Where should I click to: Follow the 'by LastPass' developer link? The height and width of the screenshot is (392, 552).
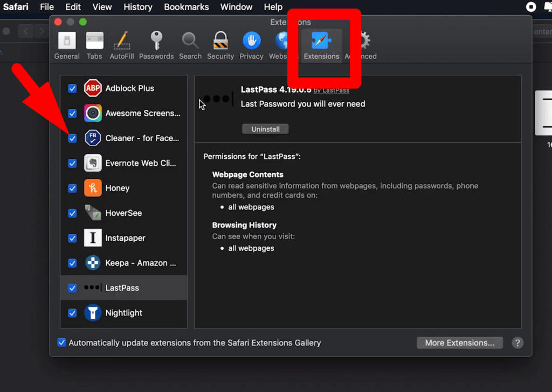point(332,90)
